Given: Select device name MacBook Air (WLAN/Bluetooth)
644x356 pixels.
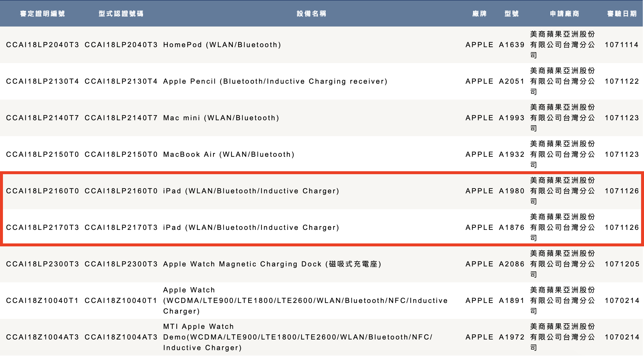Looking at the screenshot, I should tap(229, 154).
